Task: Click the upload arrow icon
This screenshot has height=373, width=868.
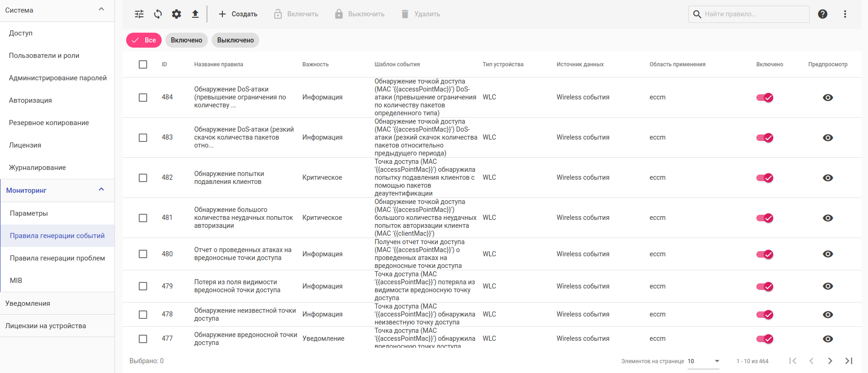Action: pyautogui.click(x=195, y=14)
